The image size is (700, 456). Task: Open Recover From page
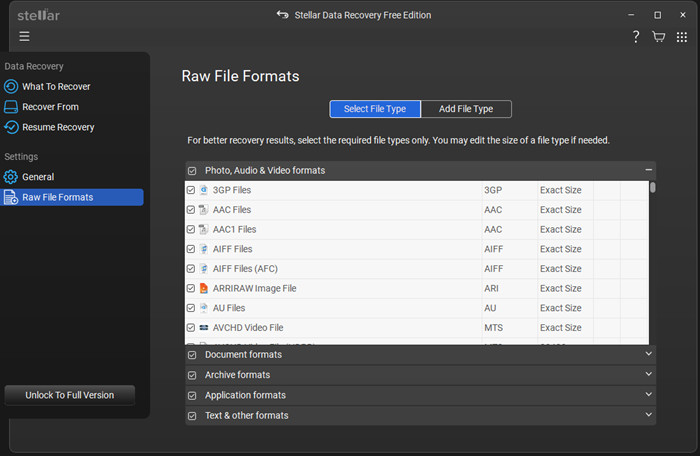tap(50, 107)
